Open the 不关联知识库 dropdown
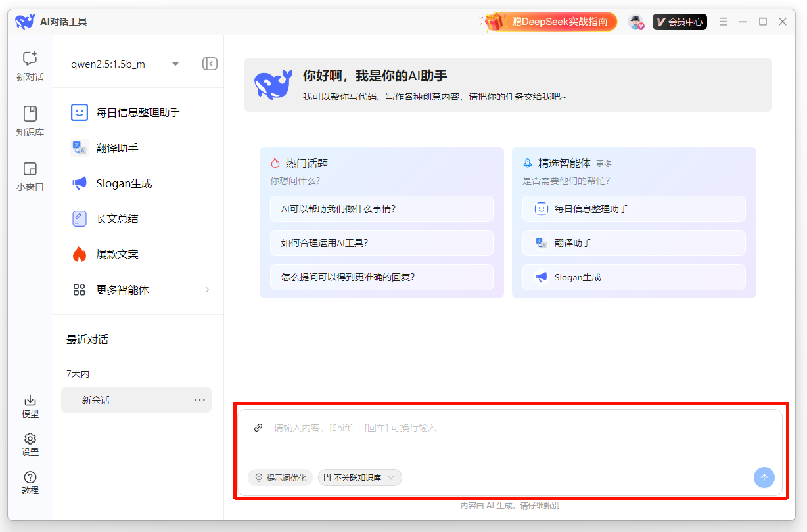The image size is (807, 532). tap(359, 477)
